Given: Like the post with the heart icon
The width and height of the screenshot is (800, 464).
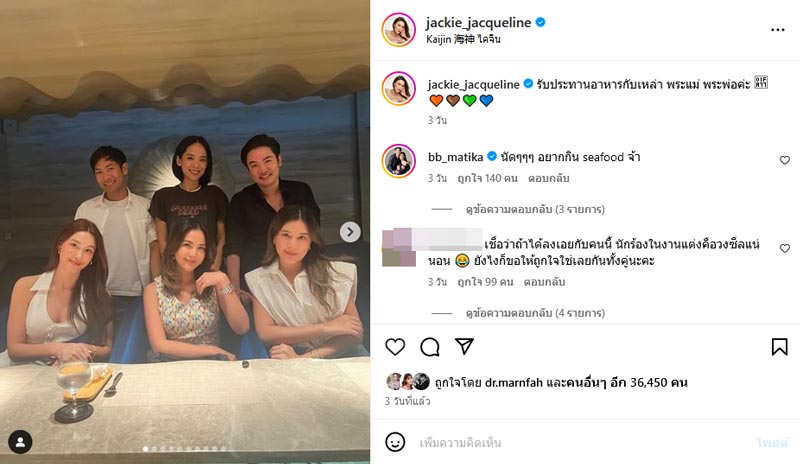Looking at the screenshot, I should 395,346.
